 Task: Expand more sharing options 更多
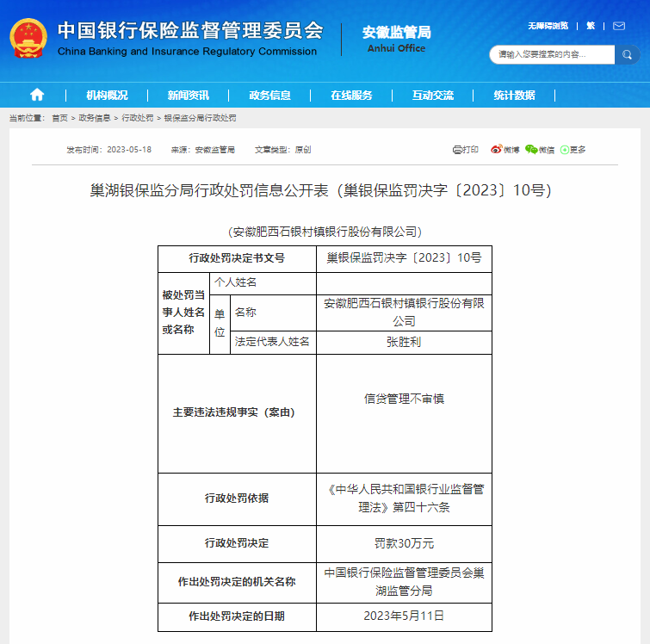click(573, 150)
